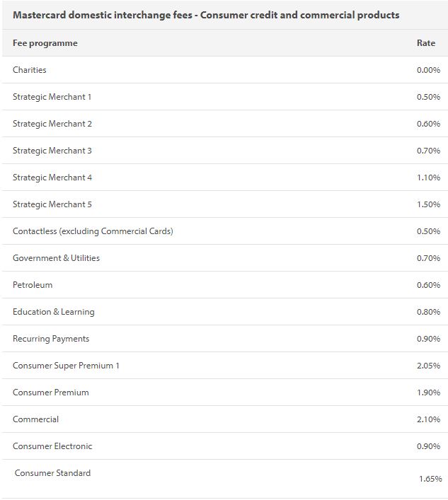The image size is (448, 500).
Task: Click the Strategic Merchant 5 row
Action: click(x=52, y=204)
